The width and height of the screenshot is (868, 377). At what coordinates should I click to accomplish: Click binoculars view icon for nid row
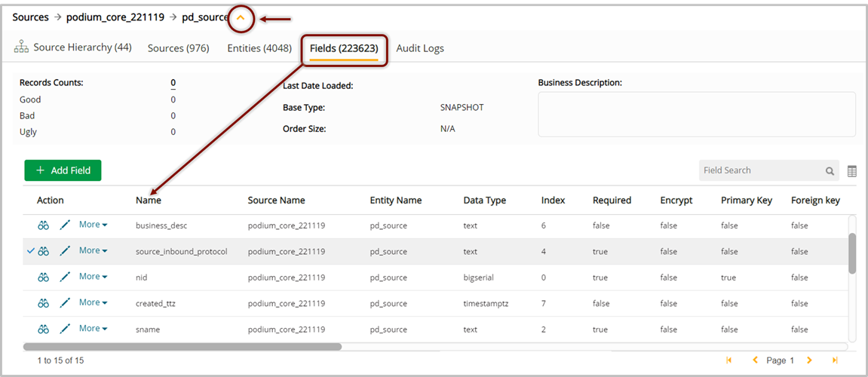(44, 277)
